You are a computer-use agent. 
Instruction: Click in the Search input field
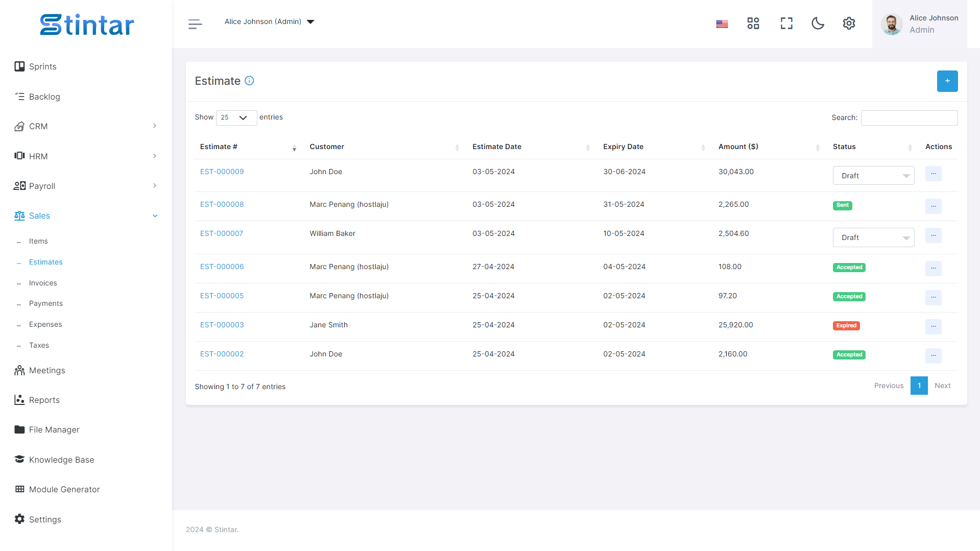pos(909,118)
